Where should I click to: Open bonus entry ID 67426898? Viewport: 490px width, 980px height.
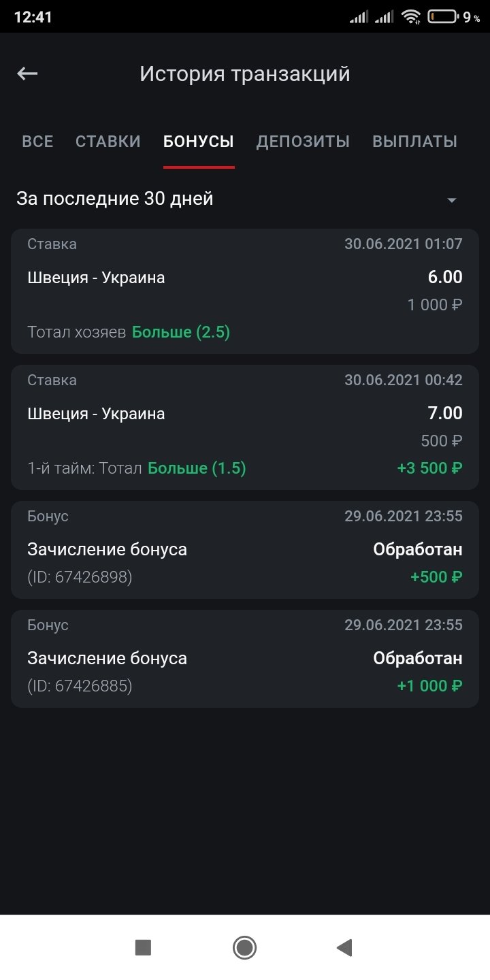coord(245,549)
